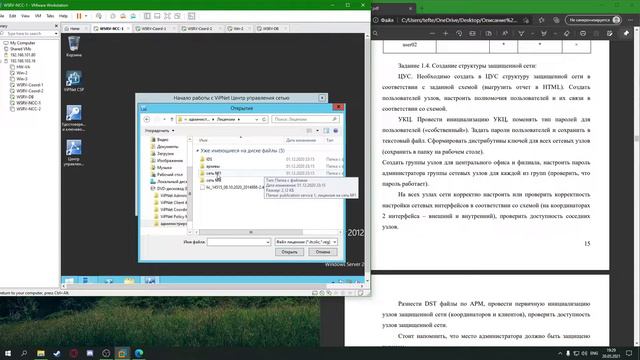Click the take snapshot toolbar icon
Viewport: 640px width, 360px height.
(x=113, y=16)
